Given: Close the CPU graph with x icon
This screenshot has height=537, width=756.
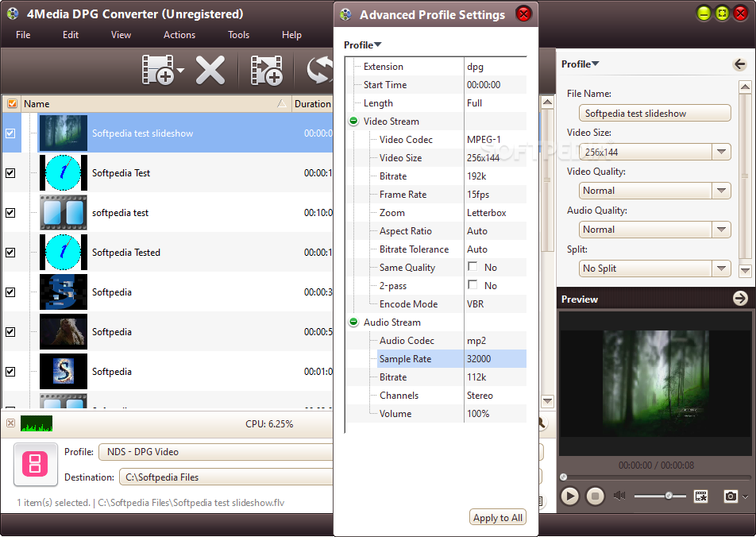Looking at the screenshot, I should [10, 423].
